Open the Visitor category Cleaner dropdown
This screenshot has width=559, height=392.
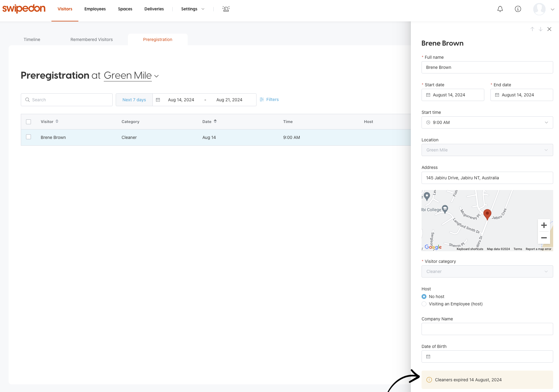pyautogui.click(x=487, y=271)
